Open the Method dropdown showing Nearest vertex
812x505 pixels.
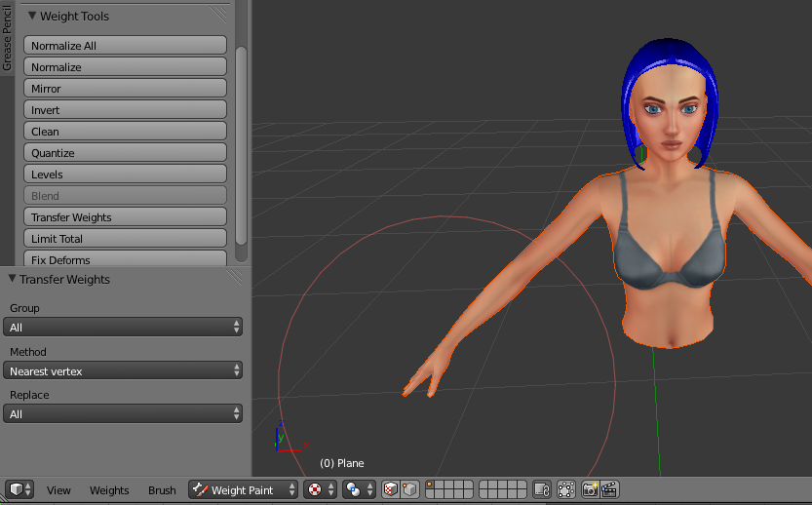[x=123, y=370]
